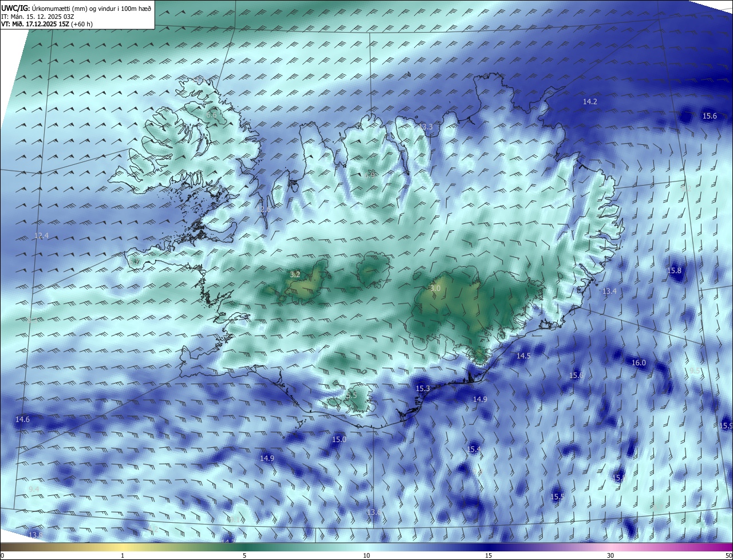The width and height of the screenshot is (733, 560).
Task: Pick the 6.6 value in the Westfjords
Action: point(211,115)
